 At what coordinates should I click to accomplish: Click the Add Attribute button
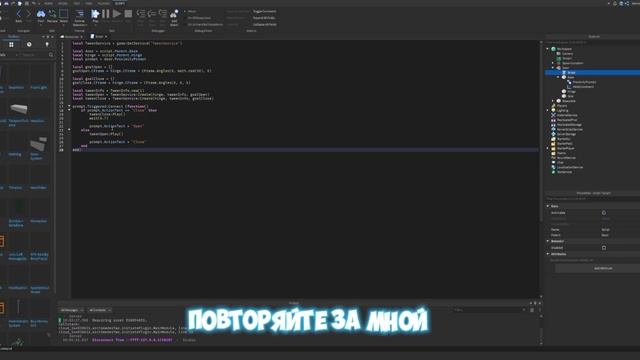(602, 269)
